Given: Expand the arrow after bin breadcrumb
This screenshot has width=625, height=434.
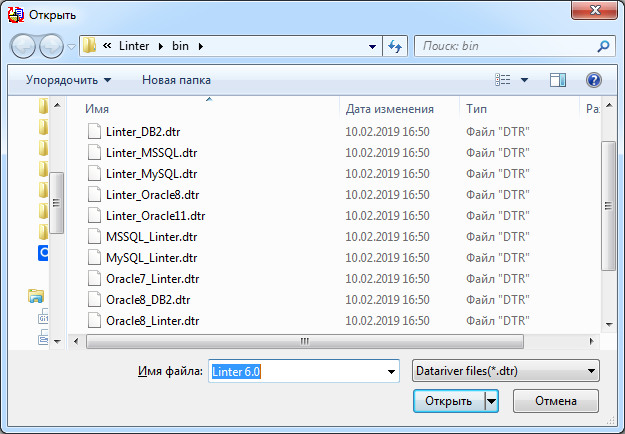Looking at the screenshot, I should tap(200, 46).
